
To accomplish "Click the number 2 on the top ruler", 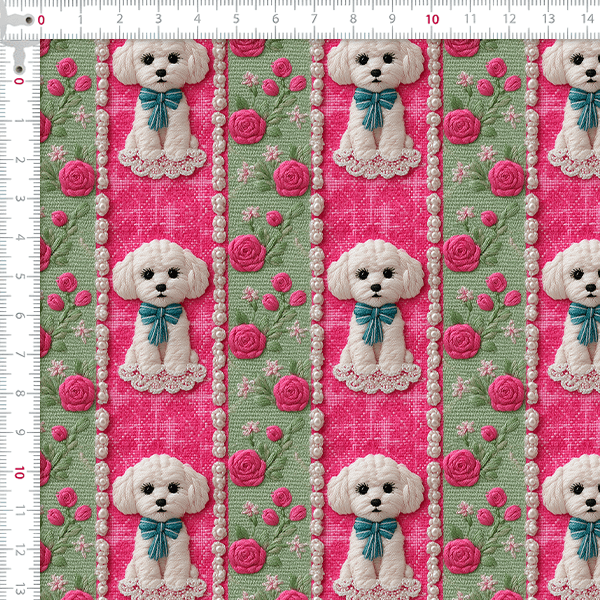I will pyautogui.click(x=119, y=18).
